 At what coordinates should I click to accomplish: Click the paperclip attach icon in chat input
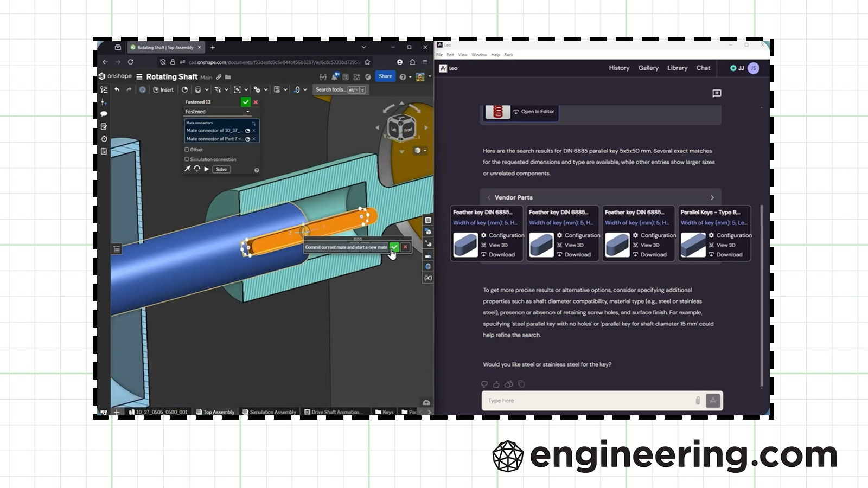point(698,401)
